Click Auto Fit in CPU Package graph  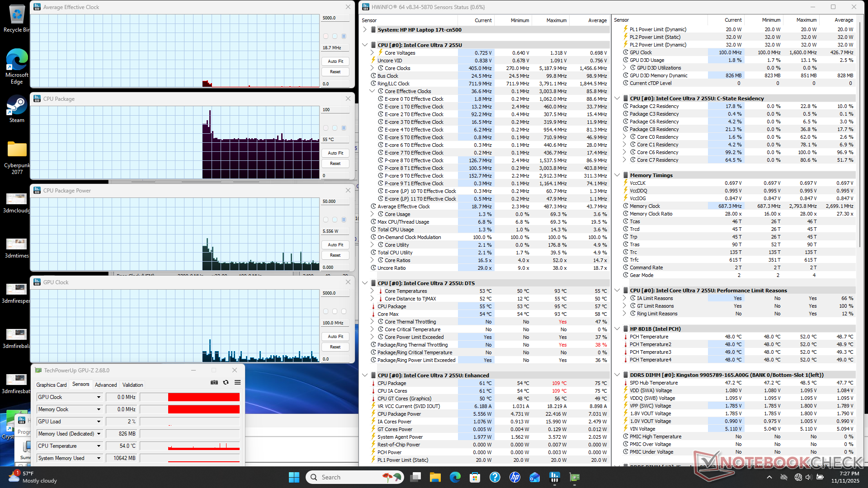coord(335,153)
